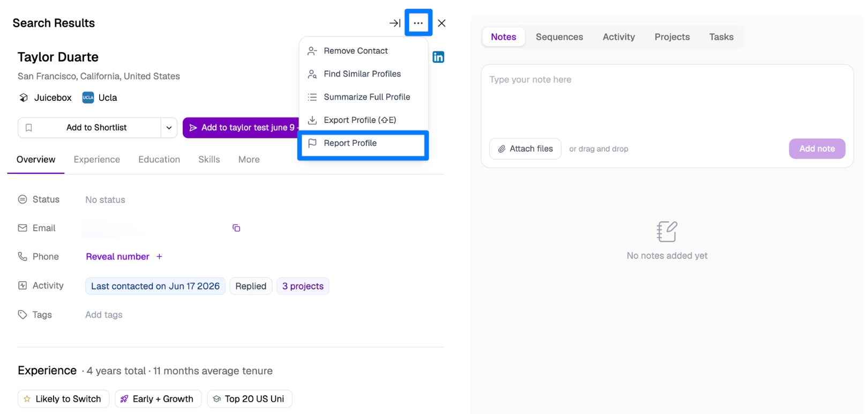Open Taylor Duarte's LinkedIn profile icon

click(438, 57)
